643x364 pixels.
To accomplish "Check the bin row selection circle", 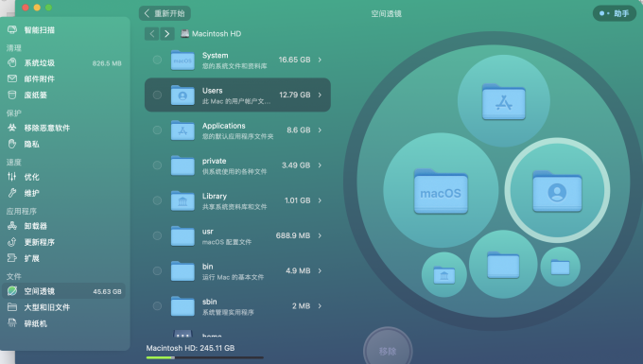I will tap(157, 271).
